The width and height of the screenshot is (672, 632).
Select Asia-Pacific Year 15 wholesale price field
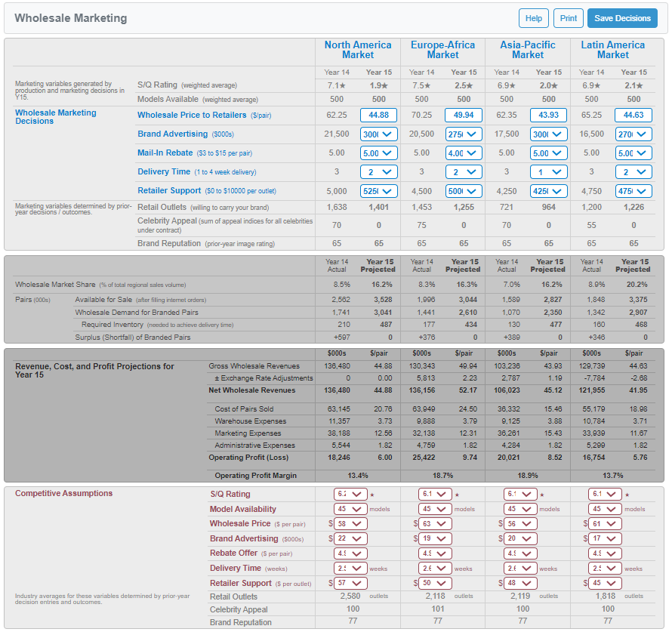pos(548,115)
